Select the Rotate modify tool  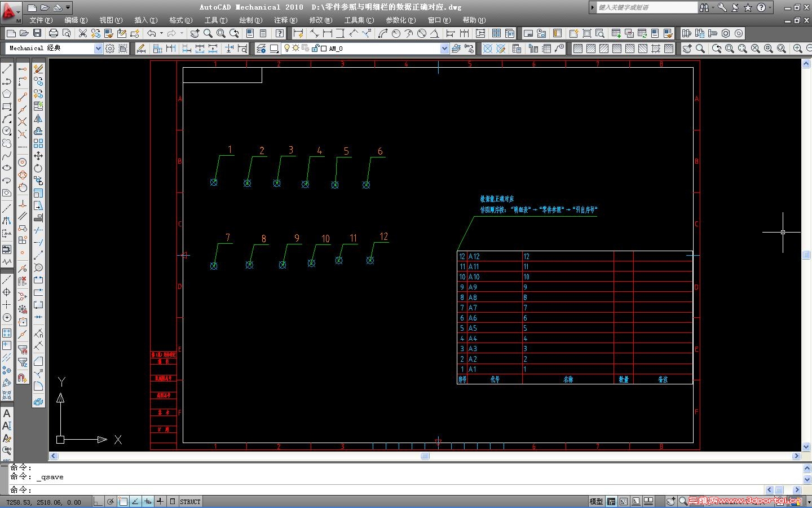click(x=38, y=168)
